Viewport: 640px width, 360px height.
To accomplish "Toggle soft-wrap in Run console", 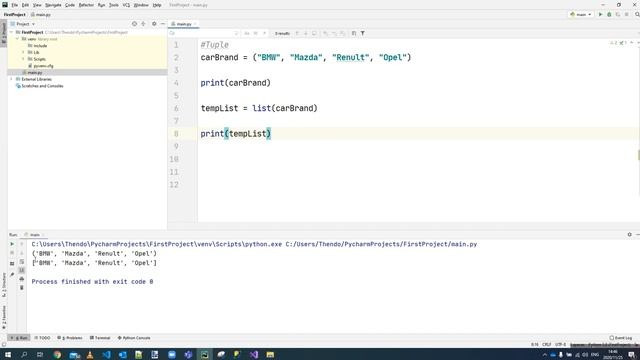I will tap(22, 261).
